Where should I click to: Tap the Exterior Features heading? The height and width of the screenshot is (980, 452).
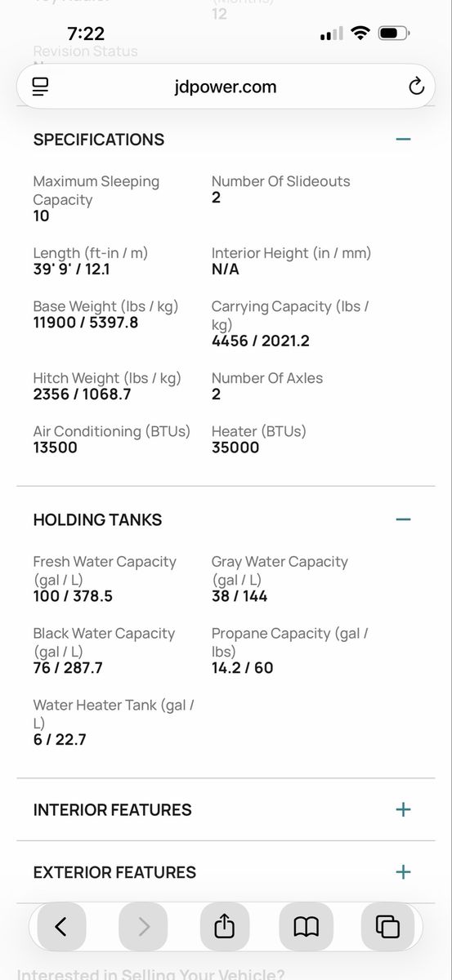coord(114,872)
